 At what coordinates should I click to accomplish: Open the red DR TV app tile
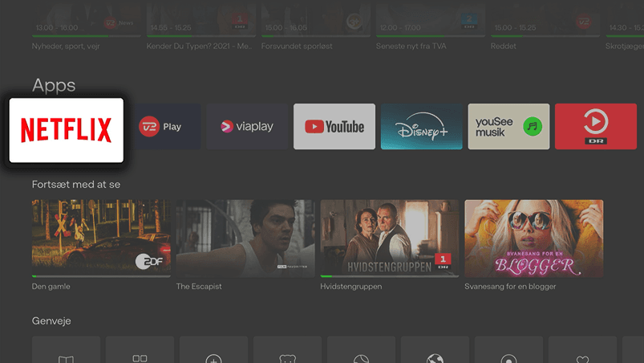pyautogui.click(x=596, y=127)
